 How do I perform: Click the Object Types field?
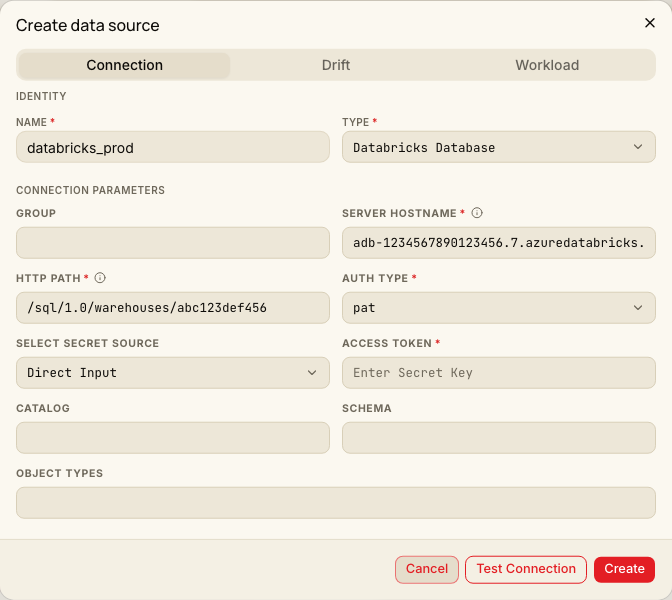coord(336,503)
